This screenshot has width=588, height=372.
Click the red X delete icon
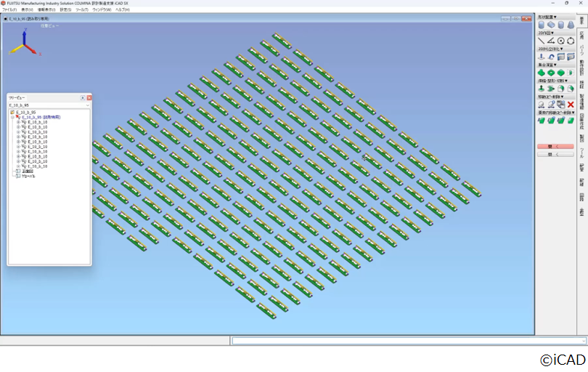(x=571, y=105)
